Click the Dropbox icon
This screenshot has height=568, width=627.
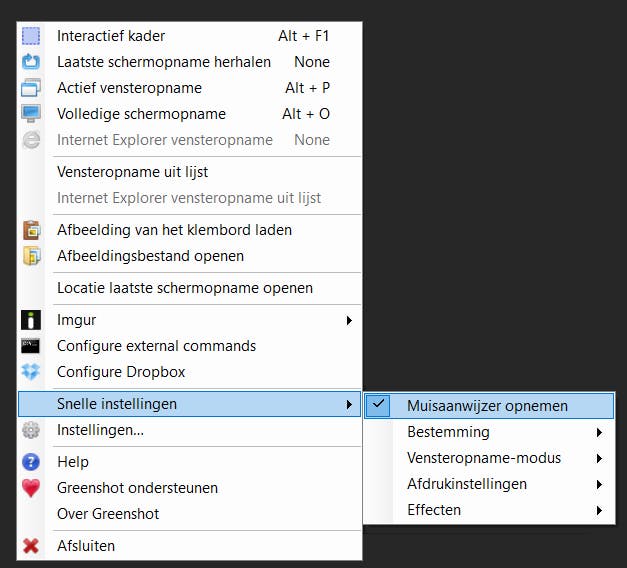(31, 372)
